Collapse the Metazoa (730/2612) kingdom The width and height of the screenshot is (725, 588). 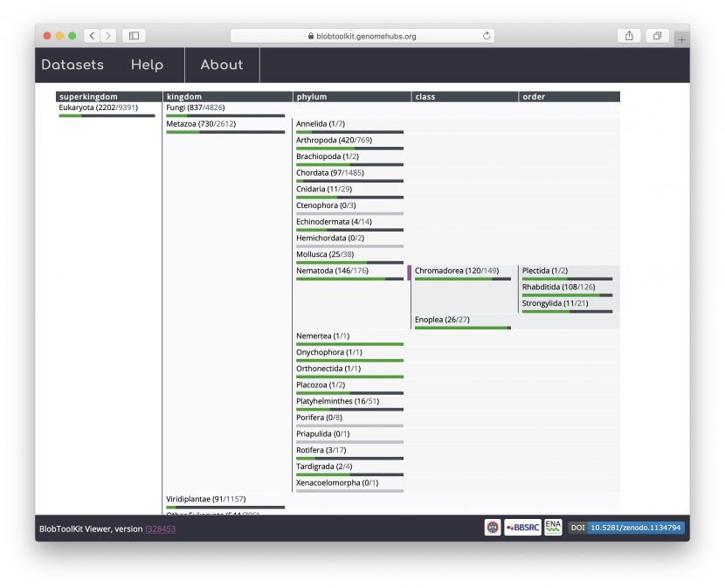click(201, 123)
